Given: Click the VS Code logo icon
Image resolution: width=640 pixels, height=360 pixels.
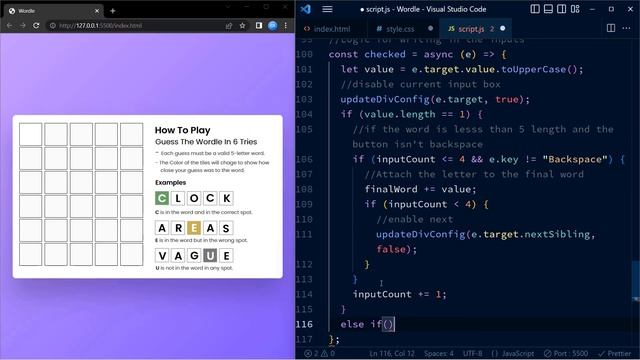Looking at the screenshot, I should click(x=306, y=9).
